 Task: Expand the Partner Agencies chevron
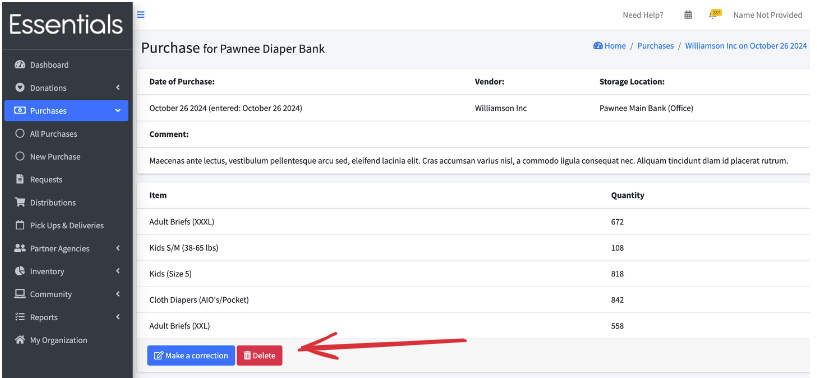tap(118, 248)
